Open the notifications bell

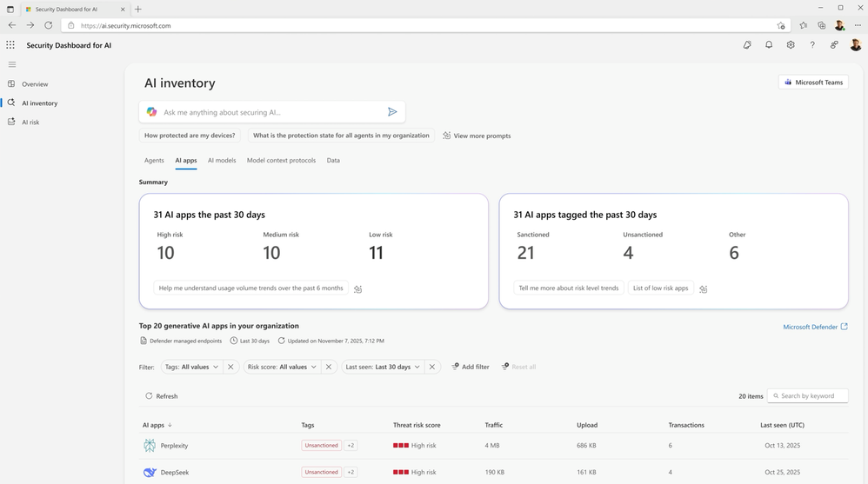769,45
